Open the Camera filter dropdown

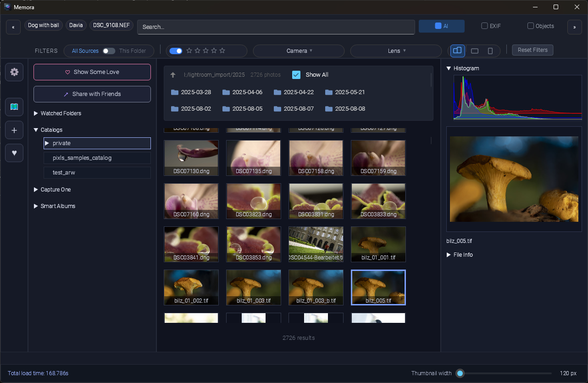pyautogui.click(x=298, y=51)
